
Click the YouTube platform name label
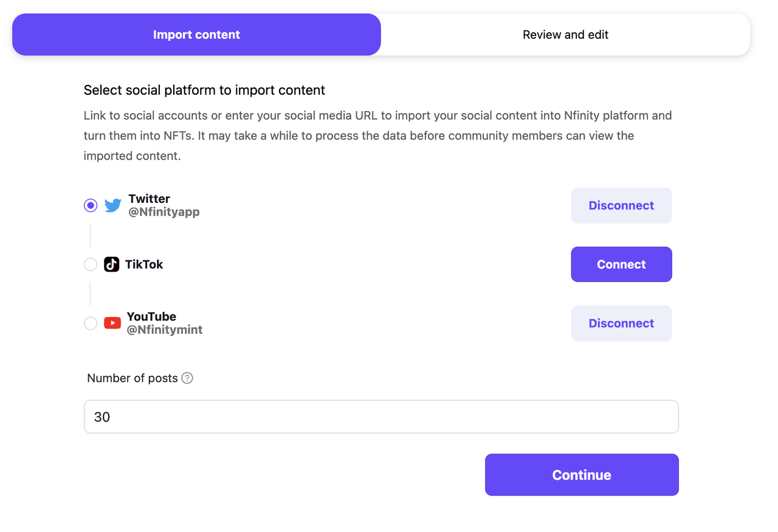click(x=151, y=316)
